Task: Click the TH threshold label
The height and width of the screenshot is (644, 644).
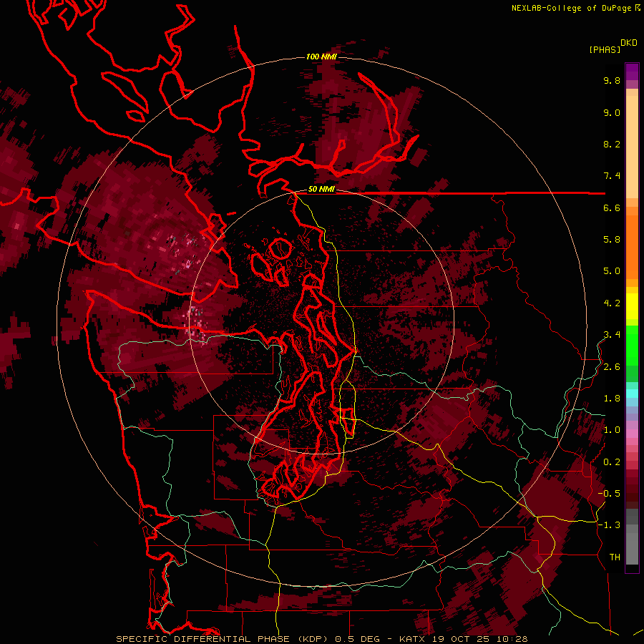Action: [x=615, y=557]
